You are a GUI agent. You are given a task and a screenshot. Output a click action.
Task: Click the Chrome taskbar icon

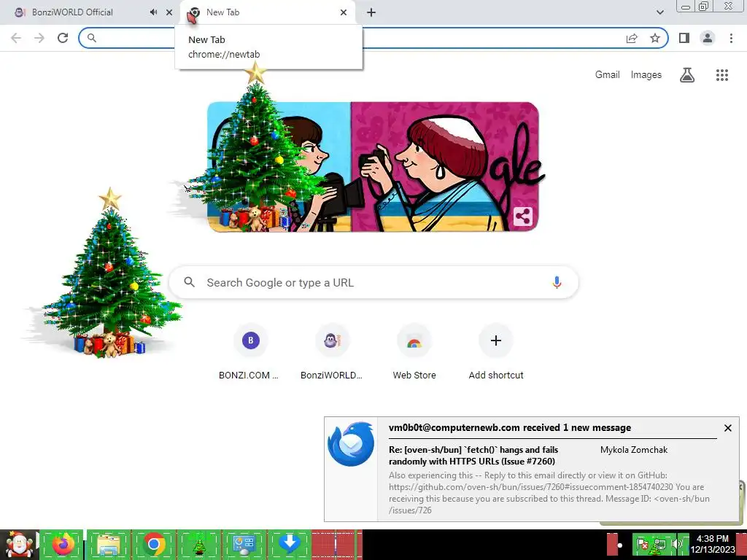click(153, 545)
